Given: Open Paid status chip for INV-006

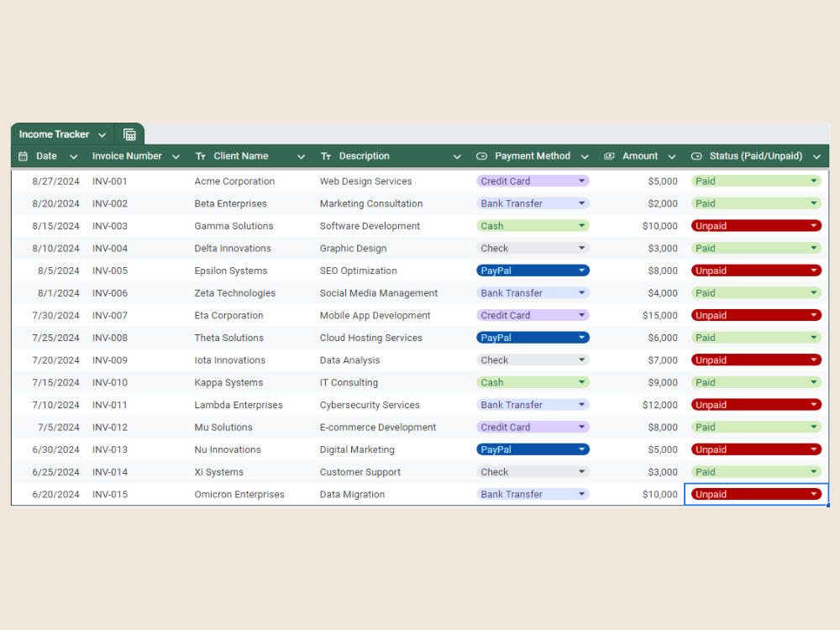Looking at the screenshot, I should tap(757, 293).
